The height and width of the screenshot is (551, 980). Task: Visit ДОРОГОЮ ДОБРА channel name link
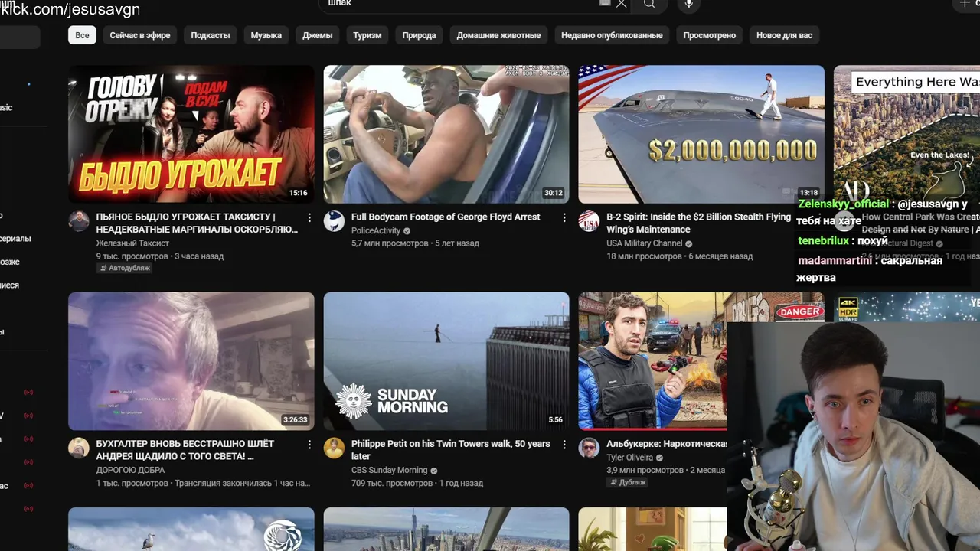131,470
